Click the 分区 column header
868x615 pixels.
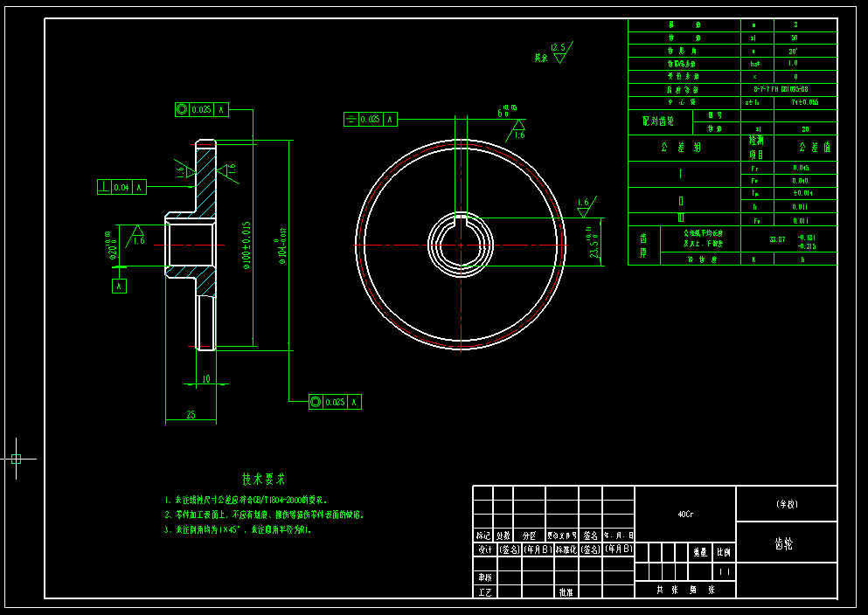[x=529, y=536]
